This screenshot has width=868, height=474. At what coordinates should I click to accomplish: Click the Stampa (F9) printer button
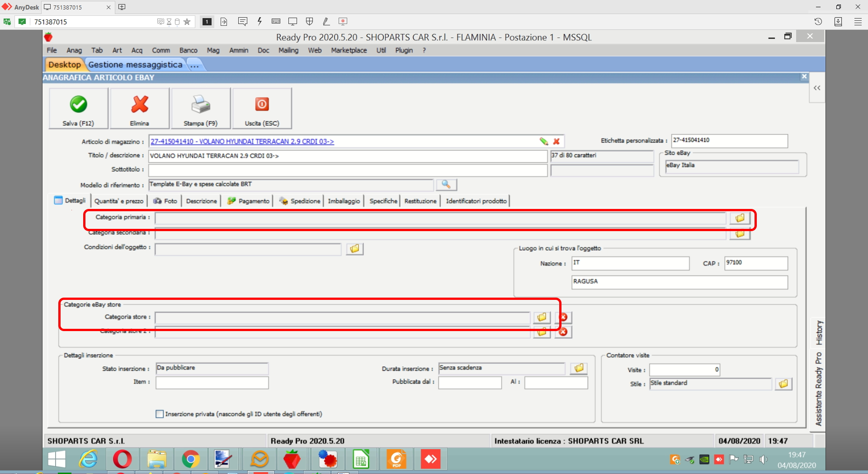coord(201,109)
